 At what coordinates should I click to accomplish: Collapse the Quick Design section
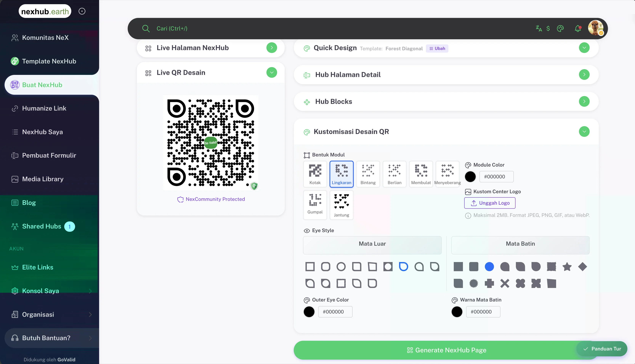[584, 48]
